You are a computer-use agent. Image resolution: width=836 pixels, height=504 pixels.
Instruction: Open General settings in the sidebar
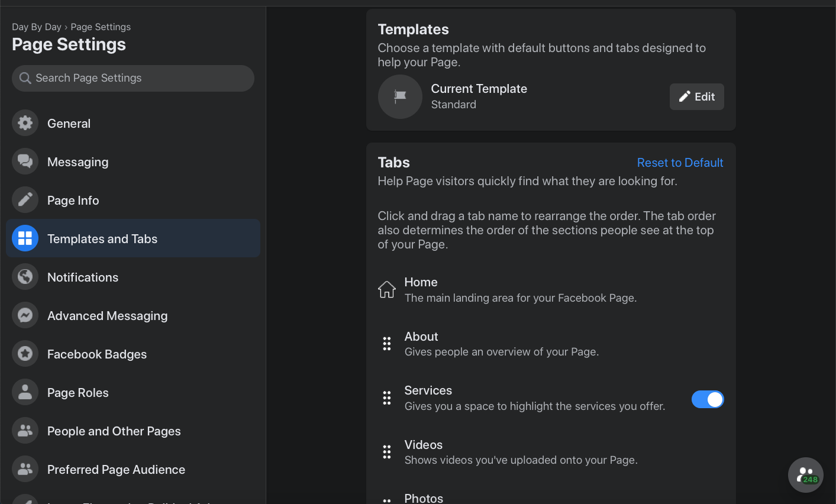[133, 123]
